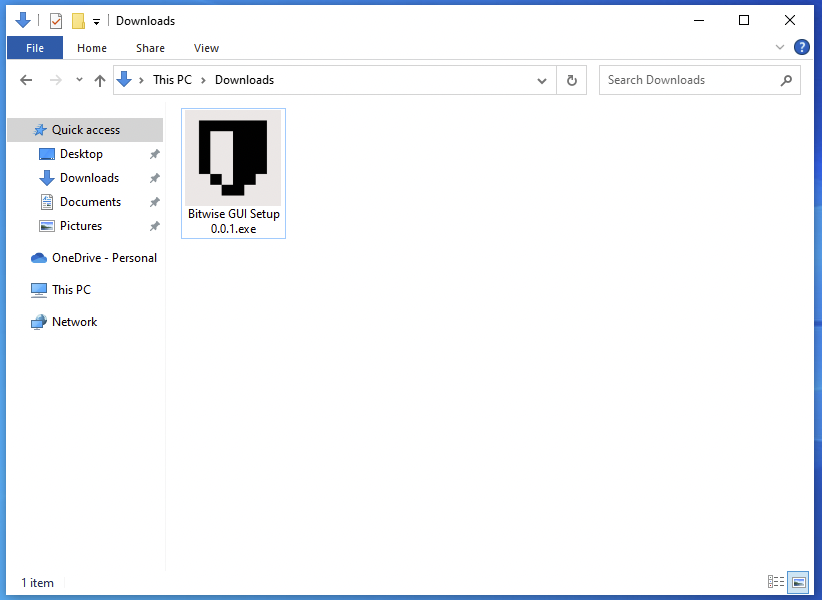822x600 pixels.
Task: Expand the address bar history dropdown
Action: [x=542, y=80]
